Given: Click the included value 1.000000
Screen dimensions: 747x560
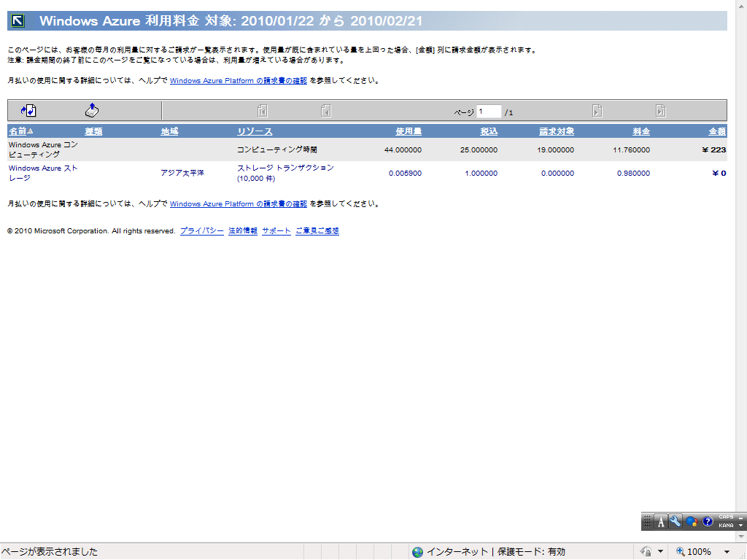Looking at the screenshot, I should click(x=481, y=174).
